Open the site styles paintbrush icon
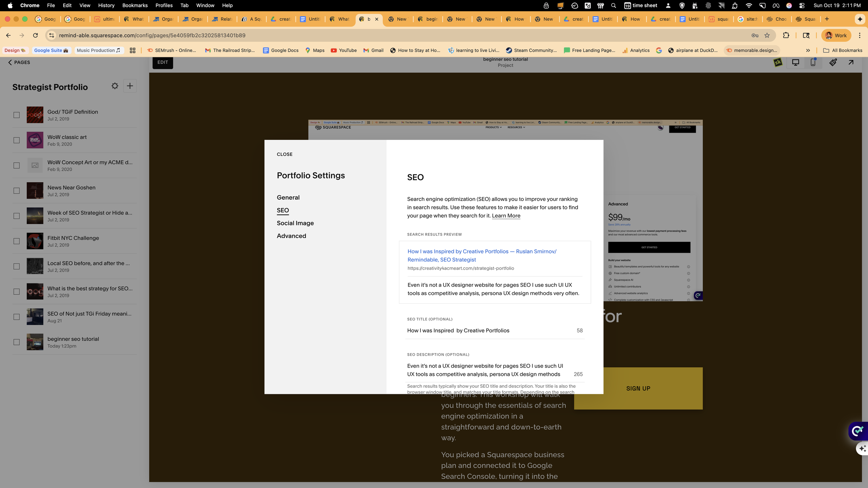Viewport: 868px width, 488px height. (x=833, y=62)
